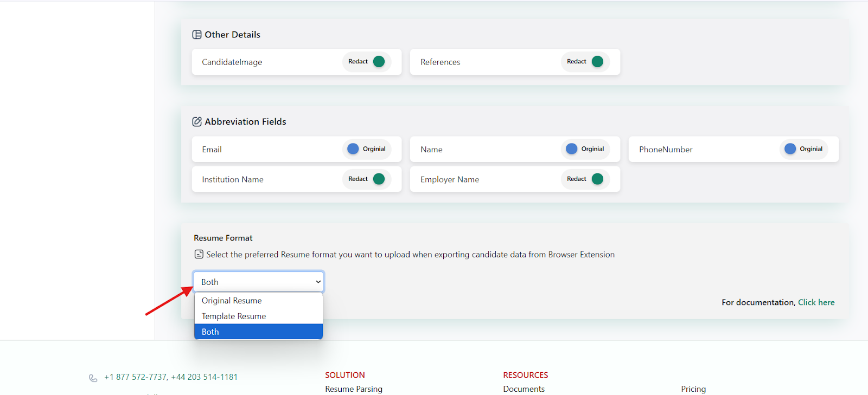
Task: Toggle CandidateImage Redact switch
Action: point(367,62)
